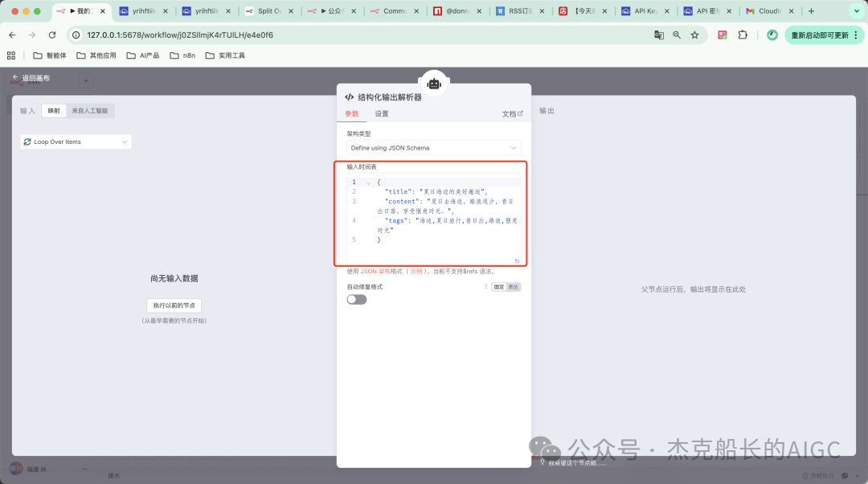Click the lightbulb 我希望这个节点能 suggestion
Image resolution: width=868 pixels, height=484 pixels.
(x=573, y=463)
